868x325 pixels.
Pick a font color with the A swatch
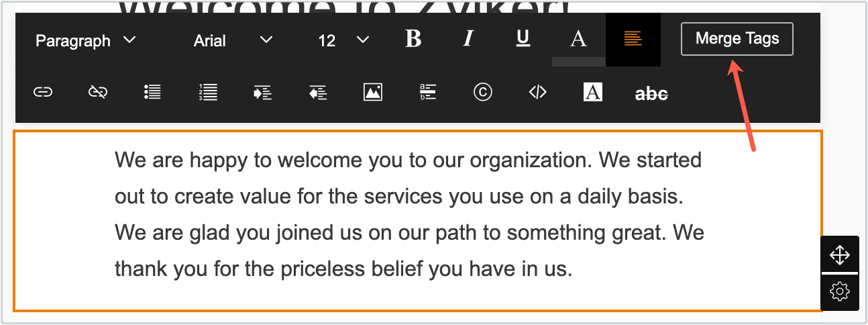click(578, 40)
